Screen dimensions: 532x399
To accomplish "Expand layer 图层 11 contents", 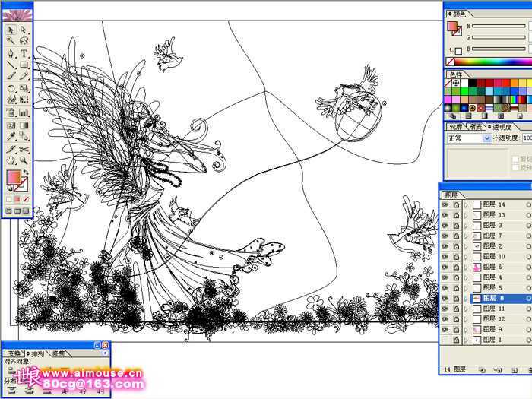I will (x=467, y=309).
